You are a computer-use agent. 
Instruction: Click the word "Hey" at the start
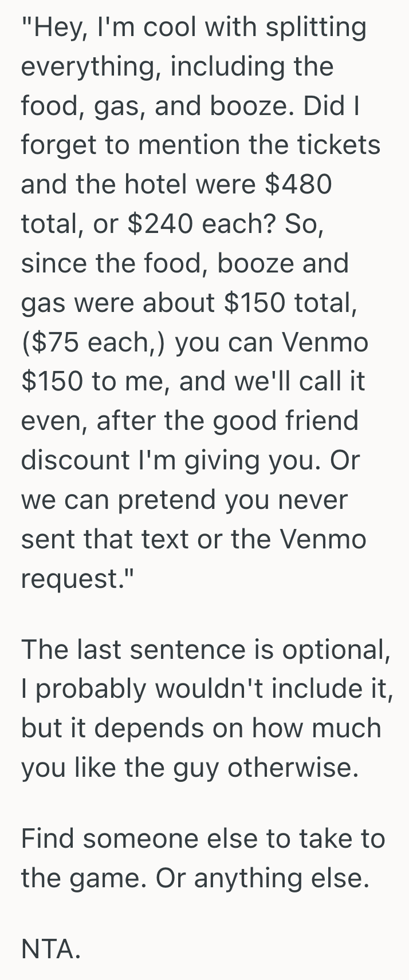click(x=54, y=27)
